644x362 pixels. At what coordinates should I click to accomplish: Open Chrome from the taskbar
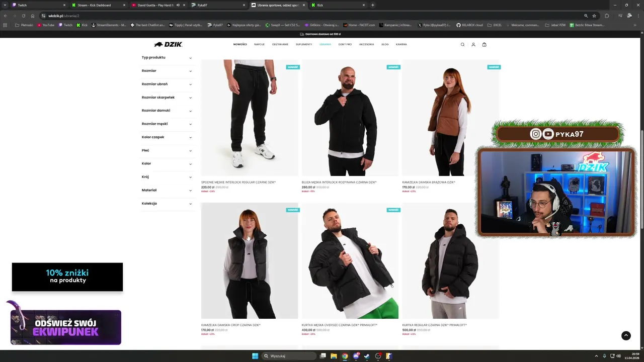click(345, 356)
